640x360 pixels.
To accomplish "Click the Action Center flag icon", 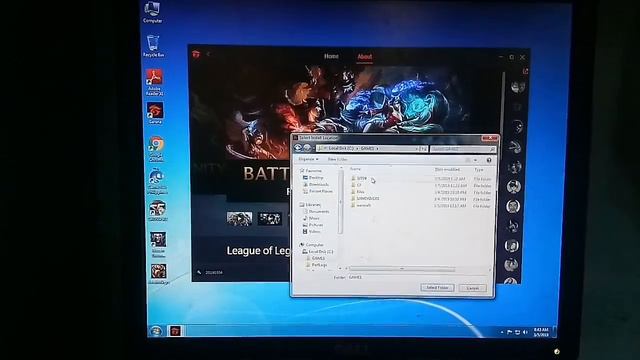I will [509, 332].
